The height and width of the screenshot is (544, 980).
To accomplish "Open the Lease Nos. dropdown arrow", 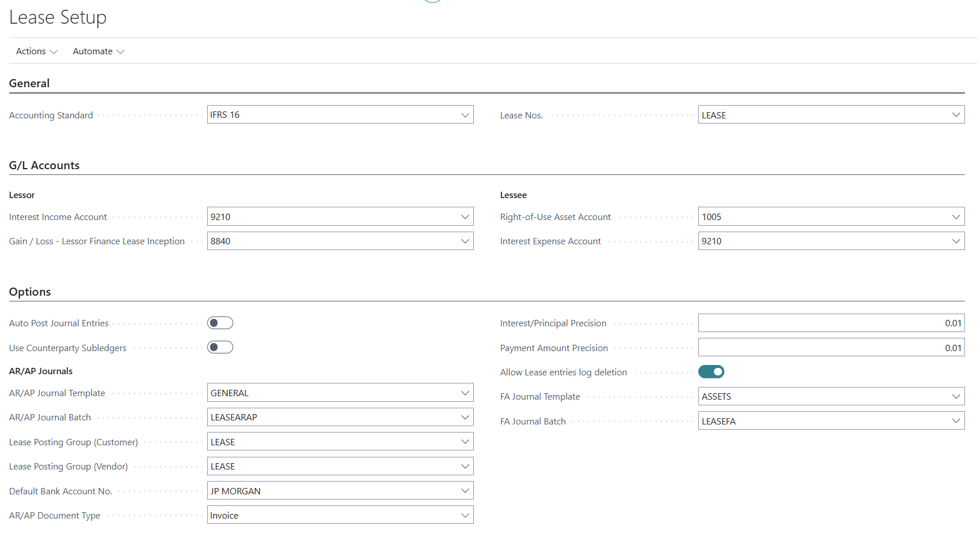I will pyautogui.click(x=956, y=115).
